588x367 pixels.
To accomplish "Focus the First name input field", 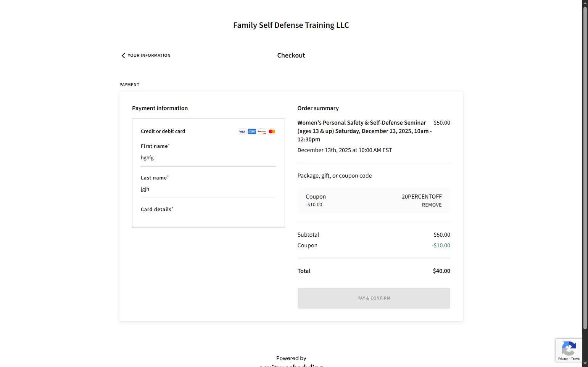I will 208,158.
